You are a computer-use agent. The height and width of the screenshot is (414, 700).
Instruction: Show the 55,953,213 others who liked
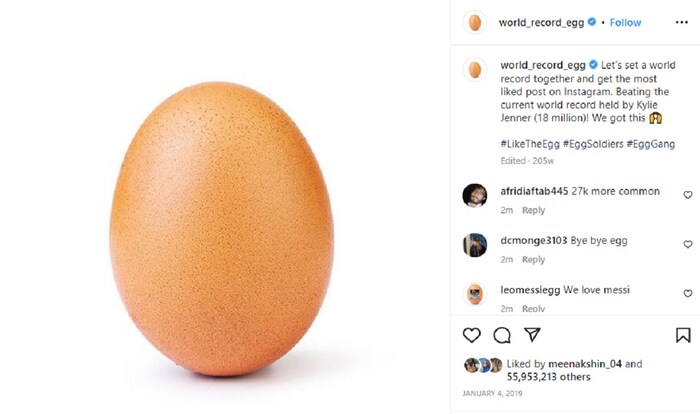click(x=548, y=377)
